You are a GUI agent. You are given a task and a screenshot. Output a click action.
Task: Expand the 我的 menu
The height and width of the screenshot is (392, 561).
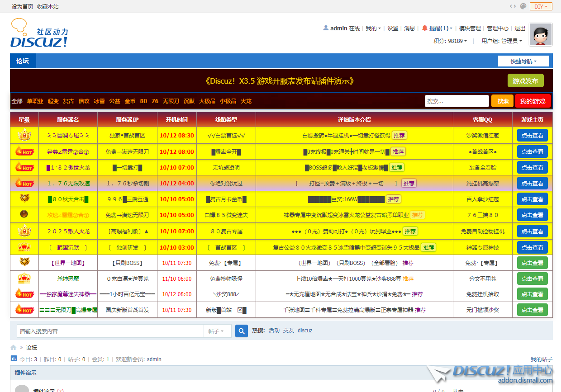tap(373, 28)
